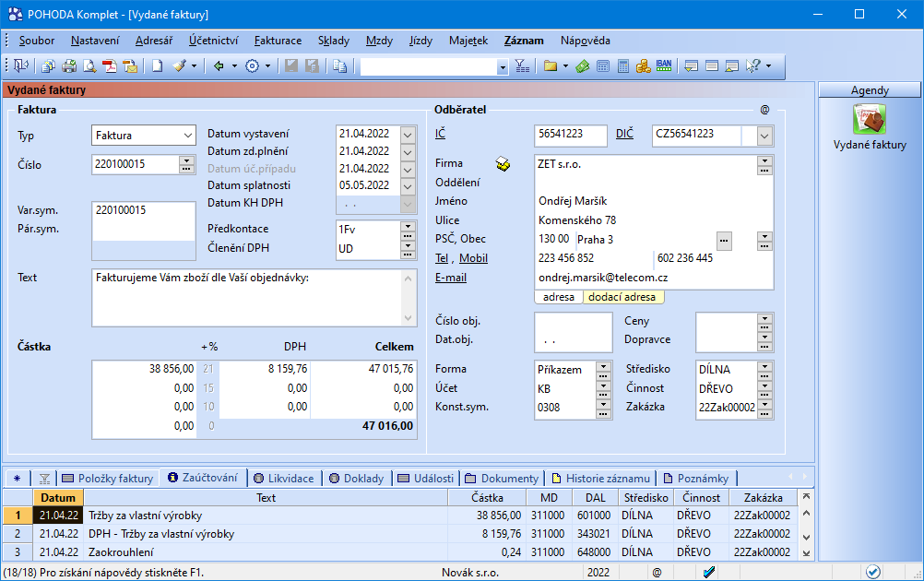Click Text field scrollbar down arrow
924x581 pixels.
coord(409,318)
